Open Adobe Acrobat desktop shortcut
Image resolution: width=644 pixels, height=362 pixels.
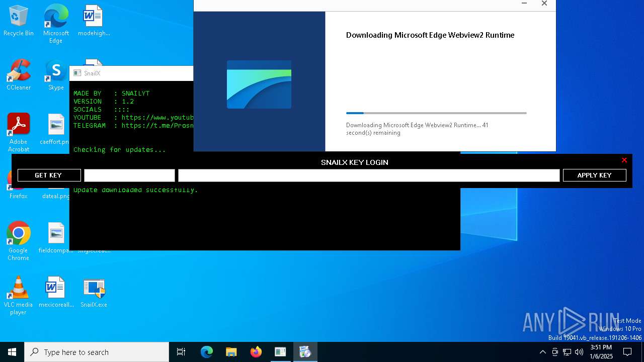pyautogui.click(x=19, y=133)
